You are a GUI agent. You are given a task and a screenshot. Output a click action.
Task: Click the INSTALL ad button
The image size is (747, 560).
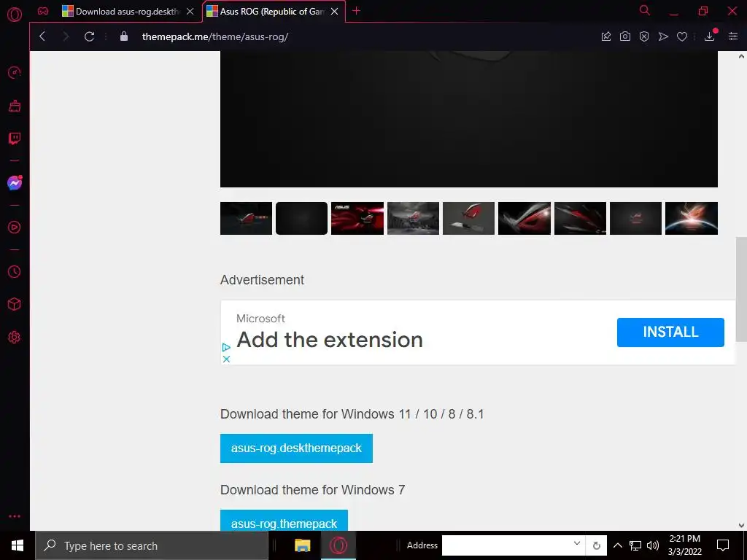click(x=670, y=332)
